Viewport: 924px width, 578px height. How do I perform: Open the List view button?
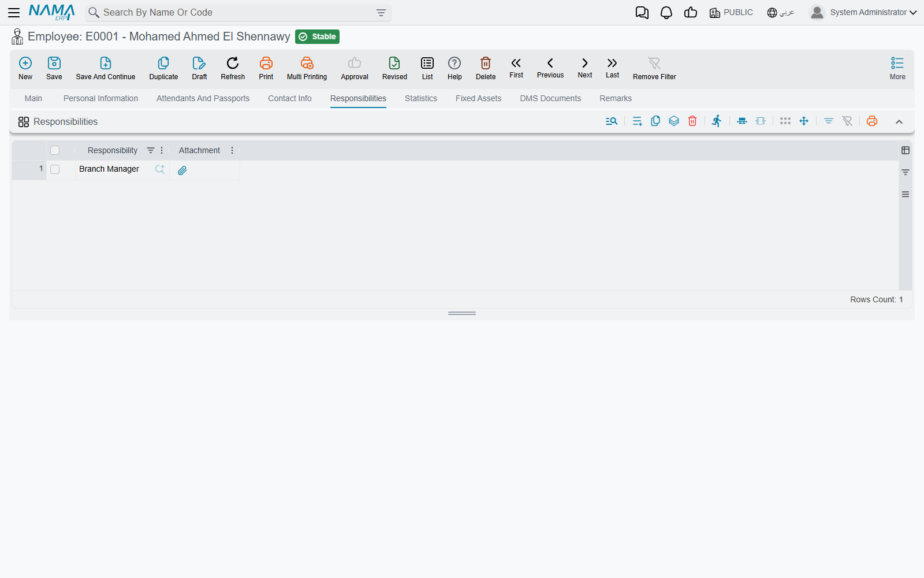(427, 68)
